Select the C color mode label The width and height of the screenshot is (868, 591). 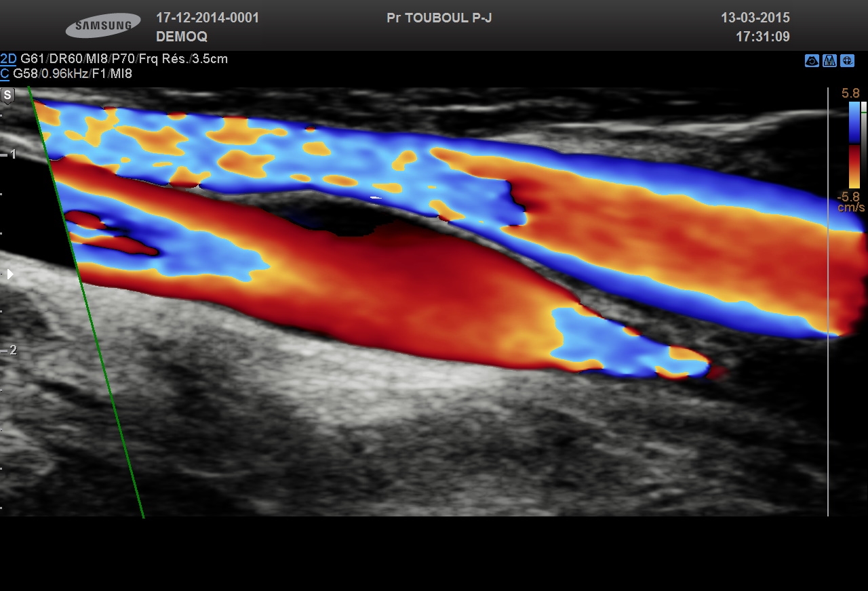pyautogui.click(x=5, y=74)
